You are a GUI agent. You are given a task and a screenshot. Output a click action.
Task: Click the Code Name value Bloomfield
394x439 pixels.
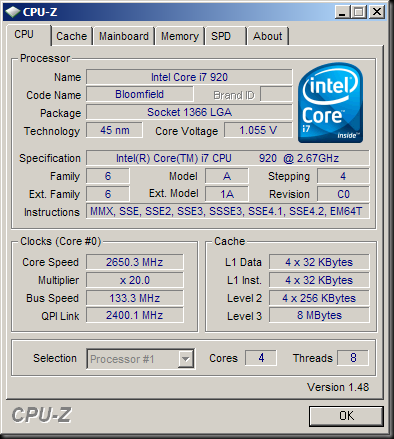[140, 94]
